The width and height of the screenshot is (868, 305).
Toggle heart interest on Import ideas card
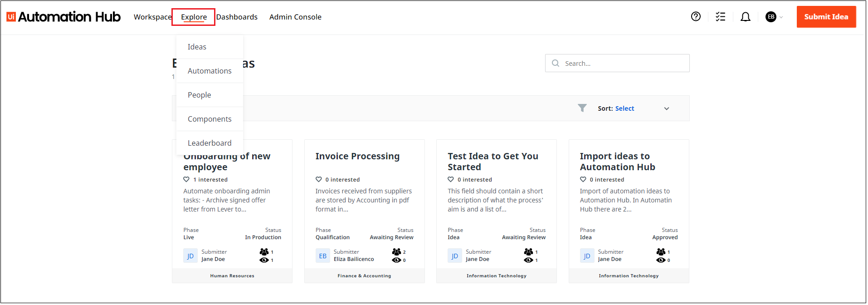(x=583, y=179)
